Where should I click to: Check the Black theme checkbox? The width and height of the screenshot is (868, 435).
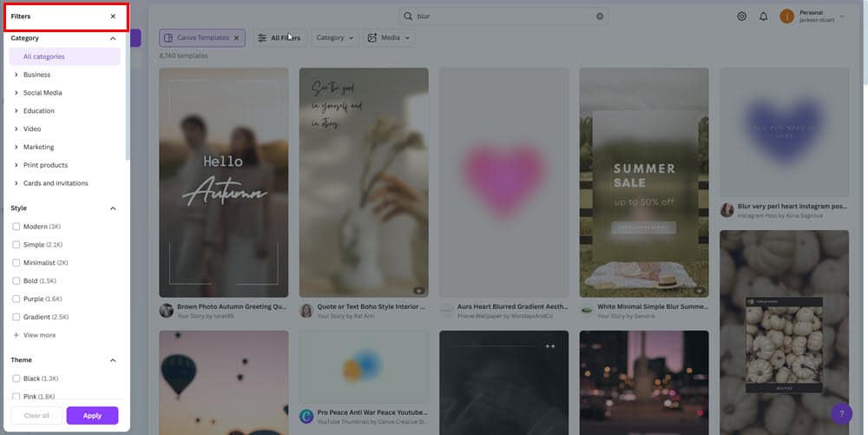tap(16, 379)
